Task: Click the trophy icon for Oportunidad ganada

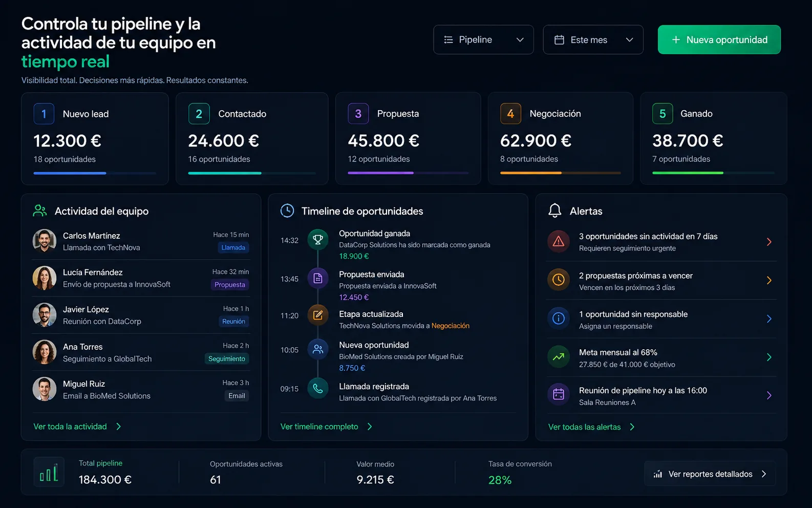Action: 318,240
